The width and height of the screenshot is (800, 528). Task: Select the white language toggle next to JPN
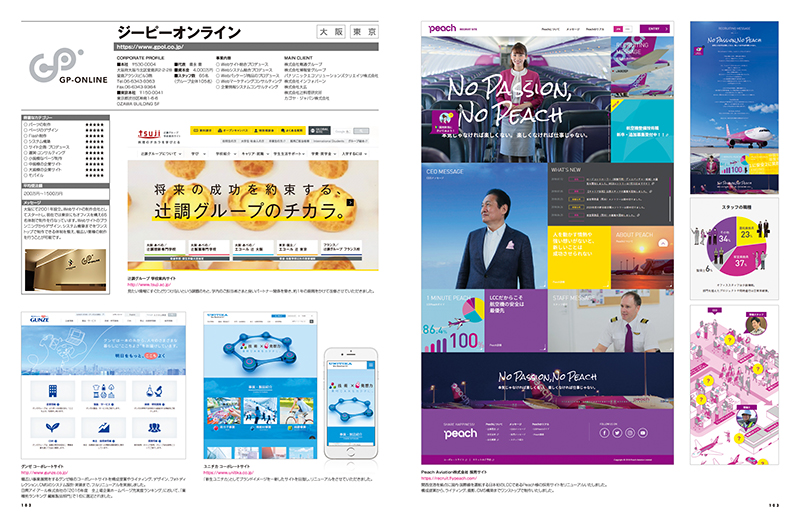click(628, 29)
